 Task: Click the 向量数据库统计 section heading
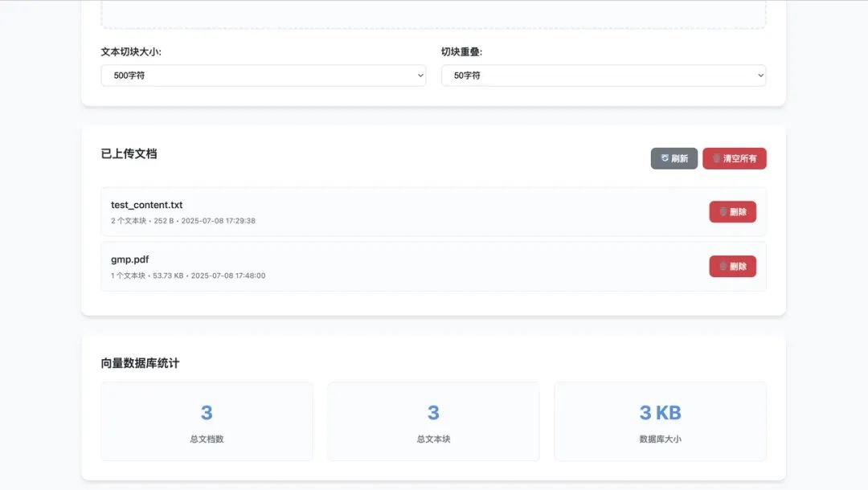141,362
